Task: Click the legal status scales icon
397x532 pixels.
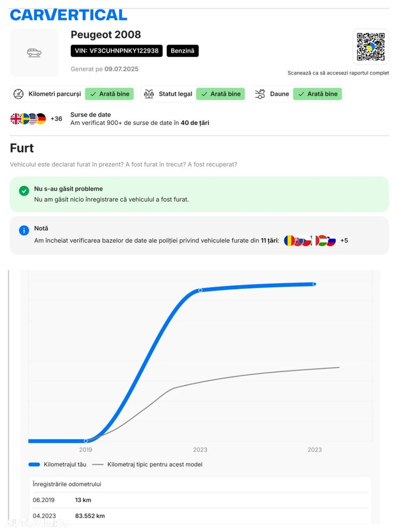Action: click(149, 94)
